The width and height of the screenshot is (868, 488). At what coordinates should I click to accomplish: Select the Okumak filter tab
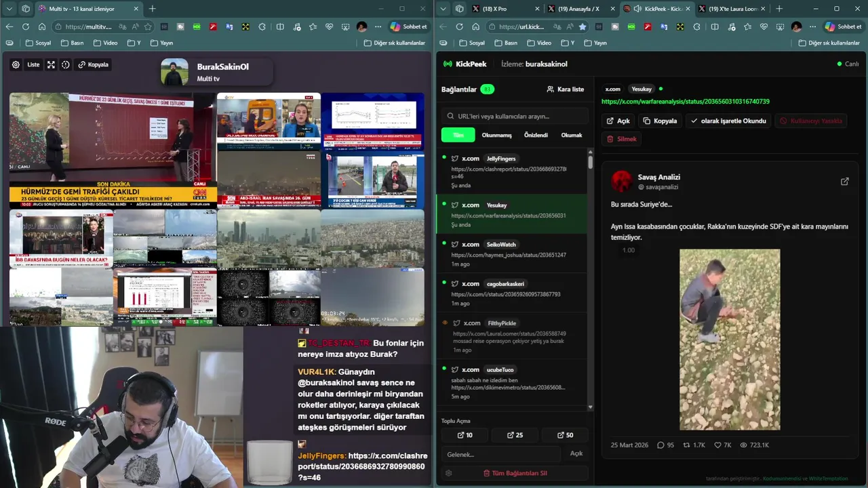click(x=572, y=135)
